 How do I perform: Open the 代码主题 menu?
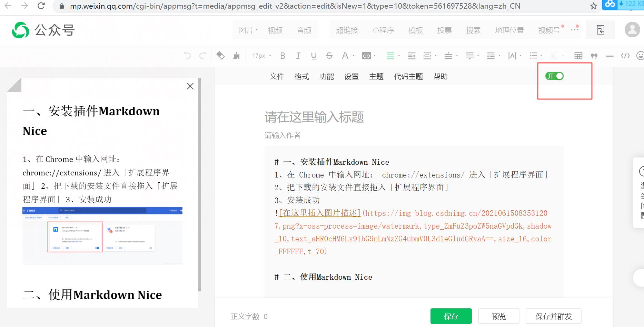(x=408, y=76)
